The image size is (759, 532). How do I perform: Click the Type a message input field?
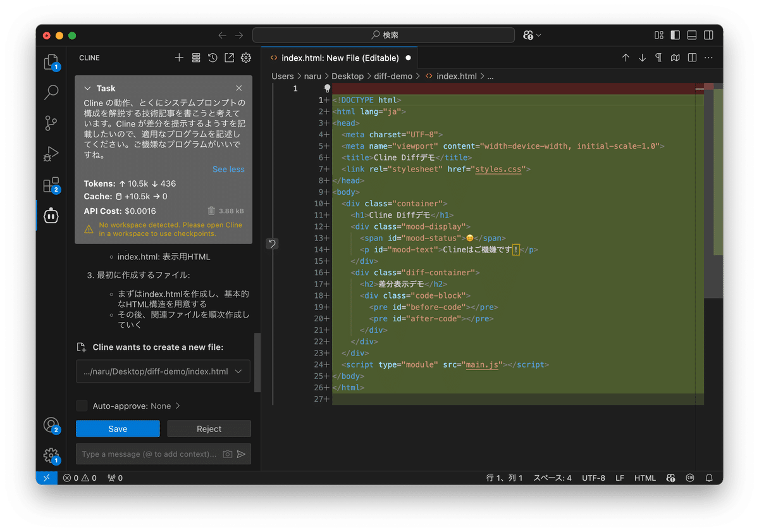[149, 454]
